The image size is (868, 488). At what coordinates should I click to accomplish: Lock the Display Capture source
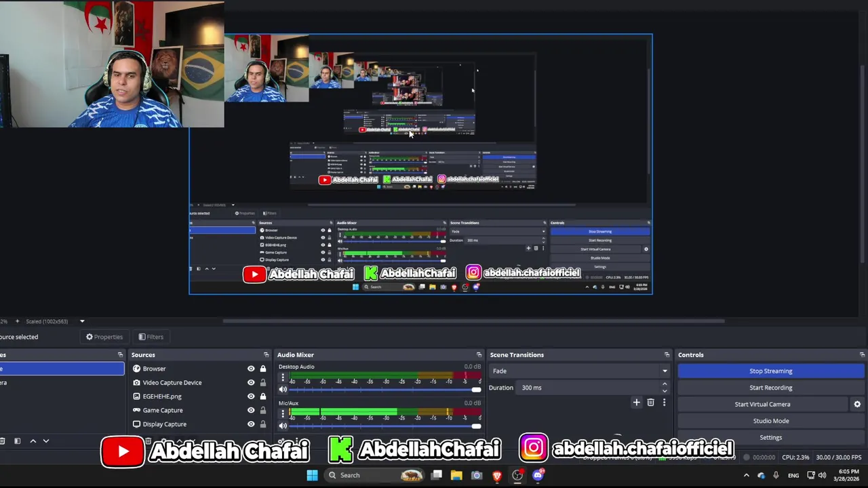click(263, 424)
